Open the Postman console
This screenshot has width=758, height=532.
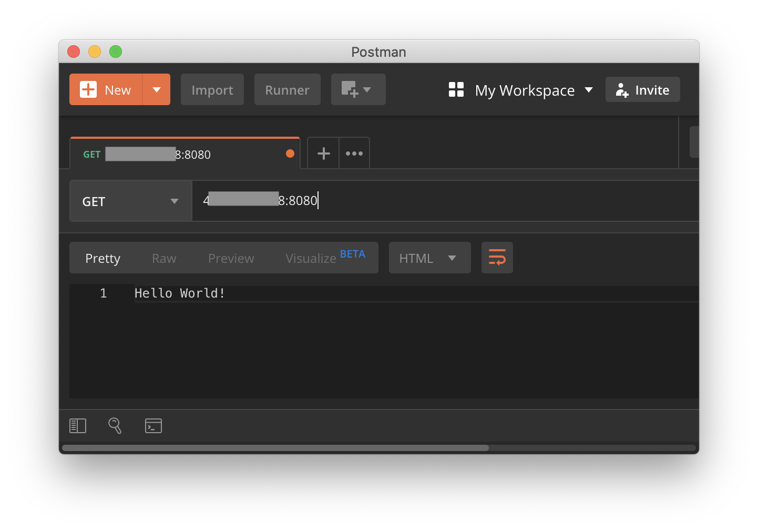[x=153, y=426]
